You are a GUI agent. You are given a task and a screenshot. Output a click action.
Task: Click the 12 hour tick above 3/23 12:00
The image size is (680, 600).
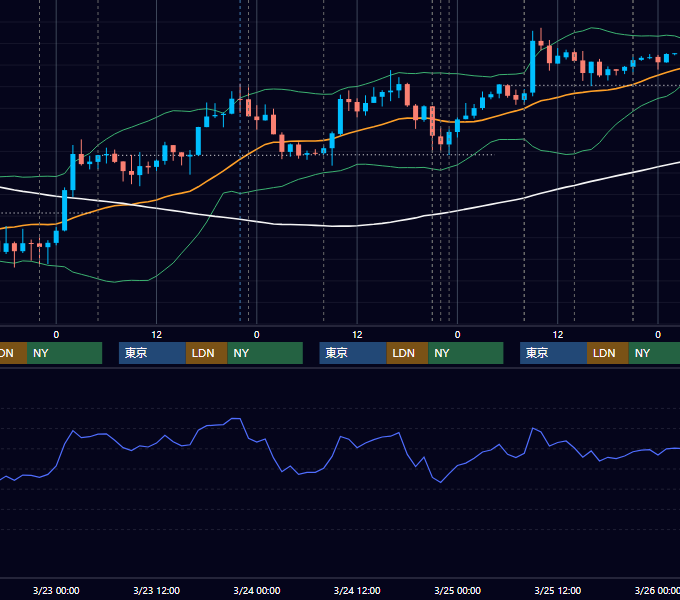[157, 335]
